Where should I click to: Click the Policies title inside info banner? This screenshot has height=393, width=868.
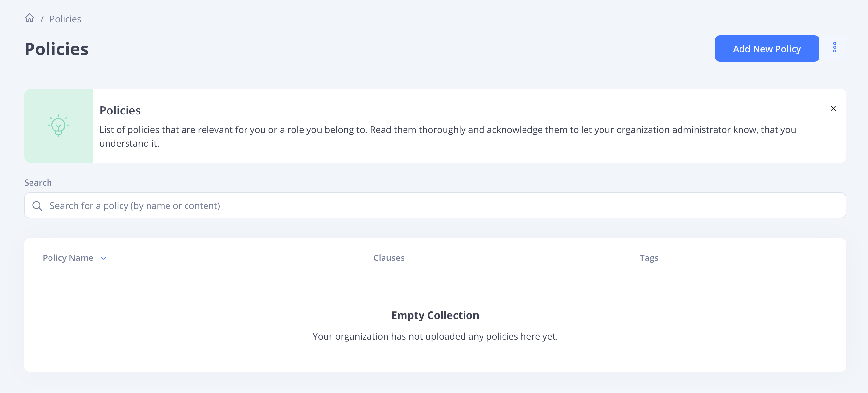click(x=120, y=110)
